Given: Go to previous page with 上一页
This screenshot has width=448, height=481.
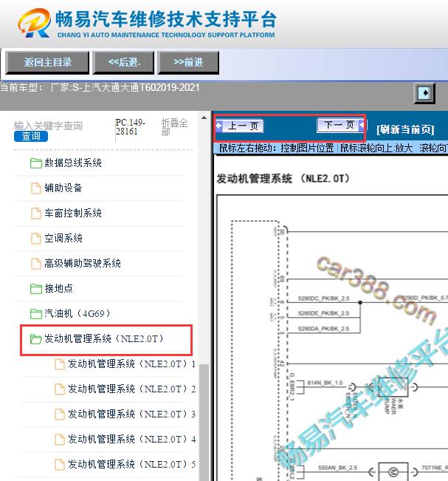Looking at the screenshot, I should 240,126.
